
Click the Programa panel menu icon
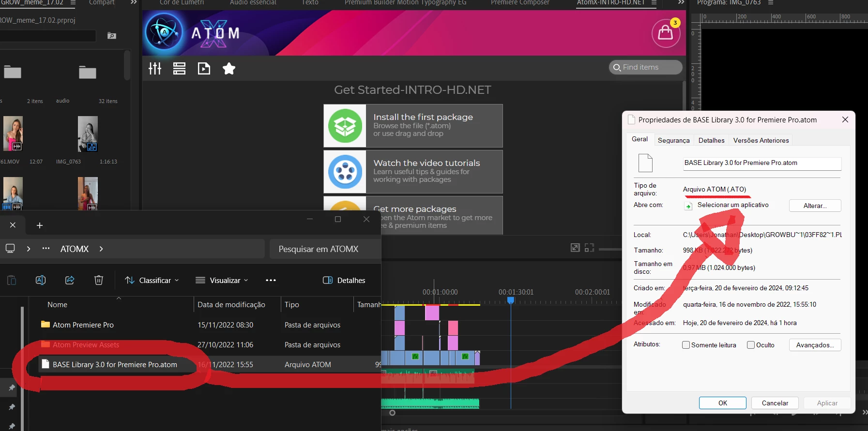[x=771, y=2]
